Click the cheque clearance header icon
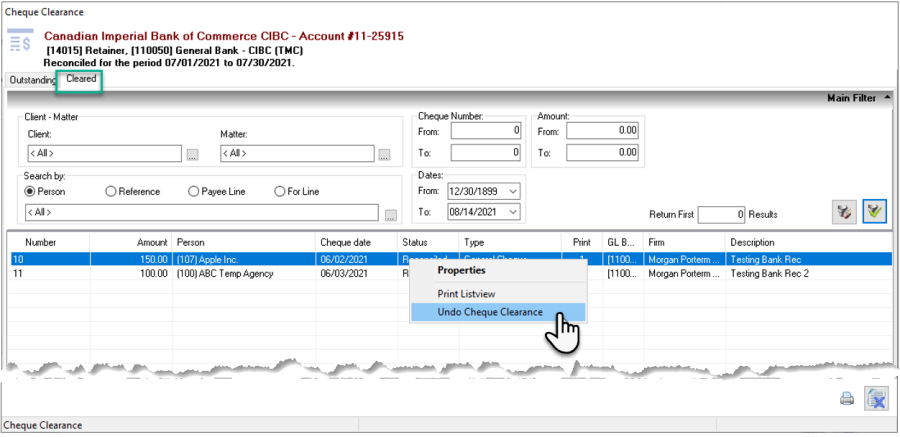Image resolution: width=900 pixels, height=437 pixels. (21, 41)
